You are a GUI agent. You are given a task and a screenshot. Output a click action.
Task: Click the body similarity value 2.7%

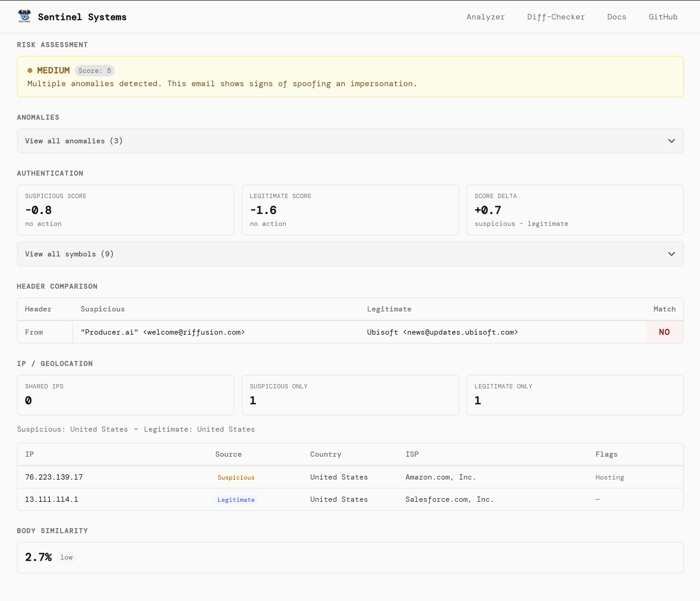pyautogui.click(x=38, y=557)
